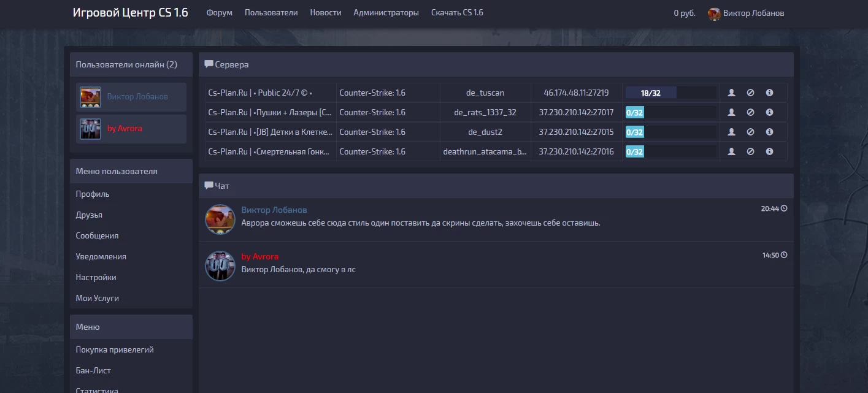The width and height of the screenshot is (868, 393).
Task: Click the user avatar in top navigation bar
Action: [714, 13]
